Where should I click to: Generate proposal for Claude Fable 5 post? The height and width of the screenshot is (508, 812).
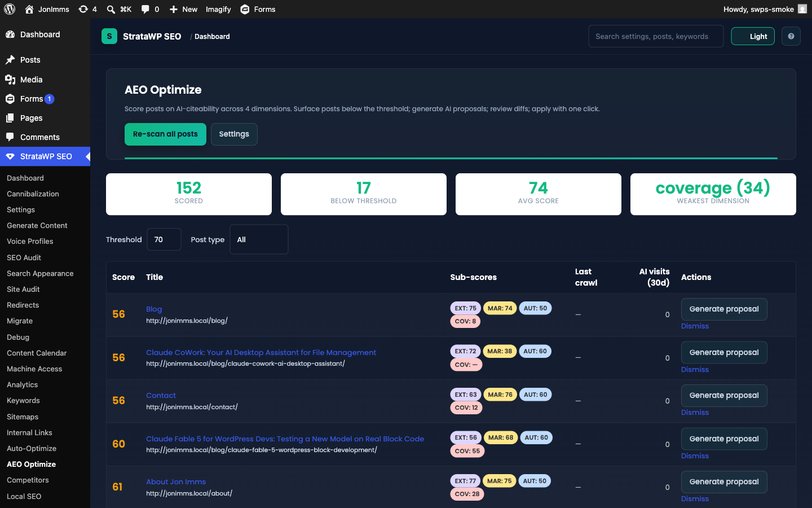pos(724,439)
